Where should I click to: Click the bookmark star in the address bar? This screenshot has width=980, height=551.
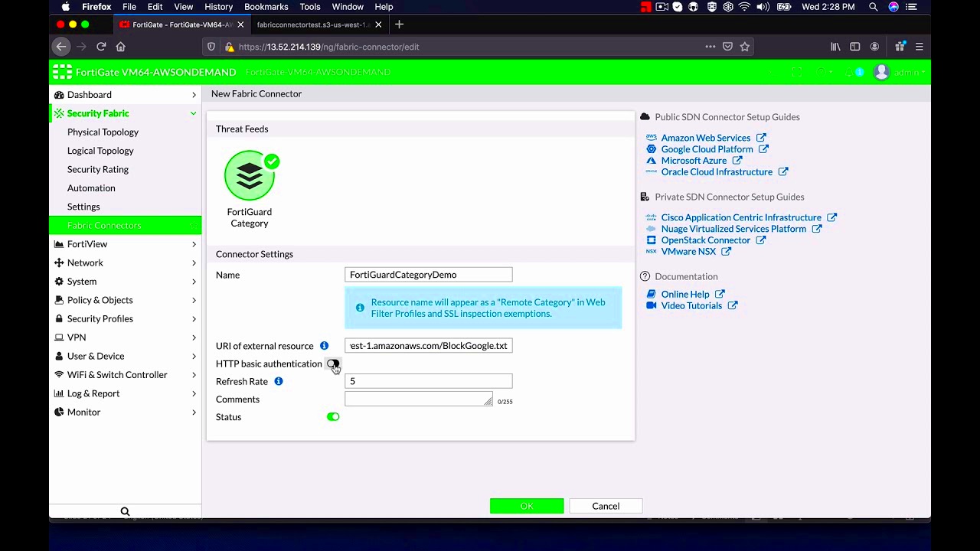pyautogui.click(x=744, y=47)
